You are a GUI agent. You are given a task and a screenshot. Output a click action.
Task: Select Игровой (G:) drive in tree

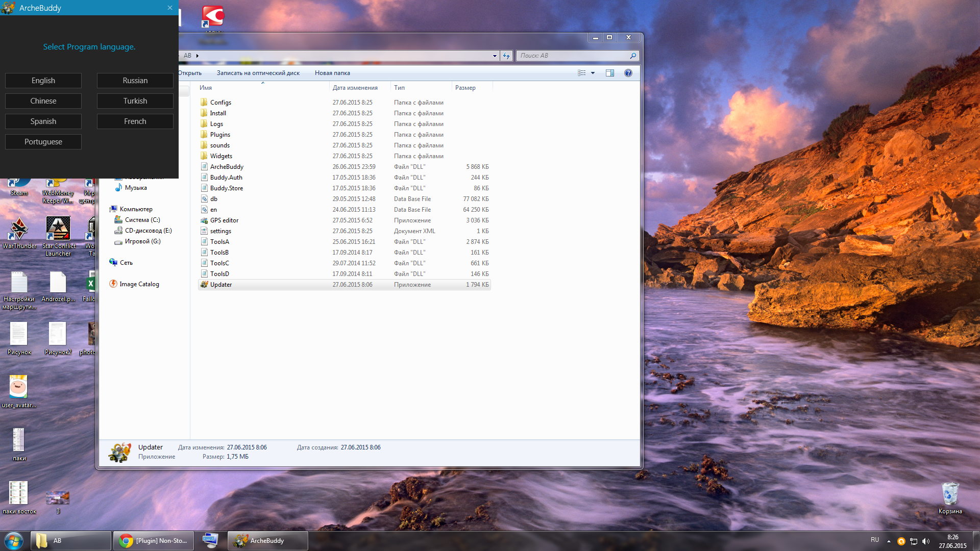point(142,241)
